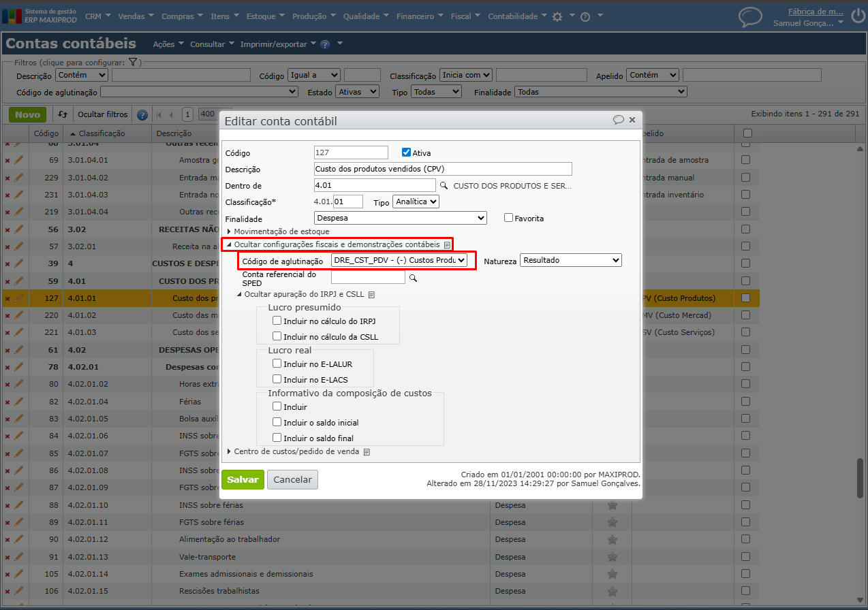Click the Cancelar button
The image size is (868, 610).
pos(292,479)
